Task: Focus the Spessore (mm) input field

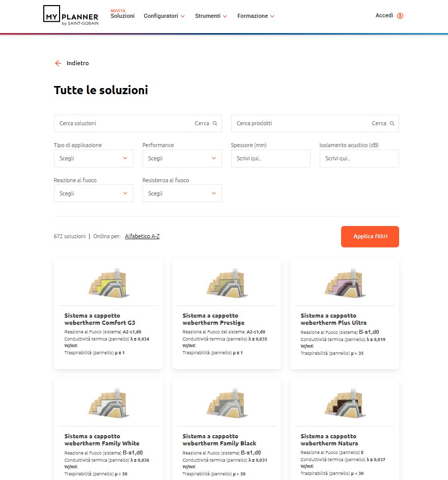Action: [x=270, y=158]
